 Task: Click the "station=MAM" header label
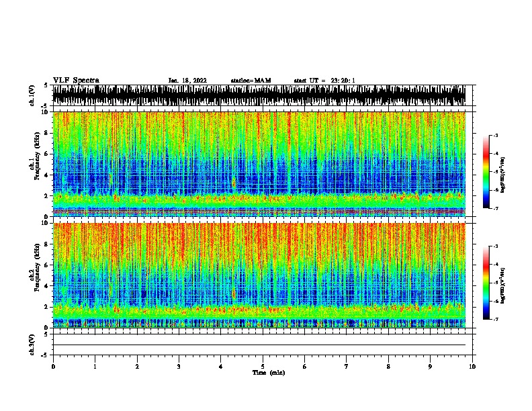(x=251, y=81)
